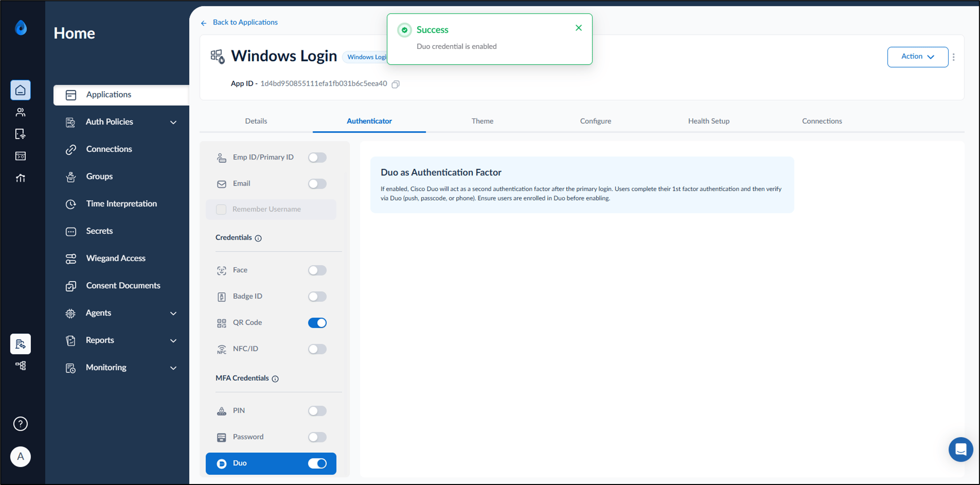980x485 pixels.
Task: Click the blue droplet logo icon
Action: (x=21, y=27)
